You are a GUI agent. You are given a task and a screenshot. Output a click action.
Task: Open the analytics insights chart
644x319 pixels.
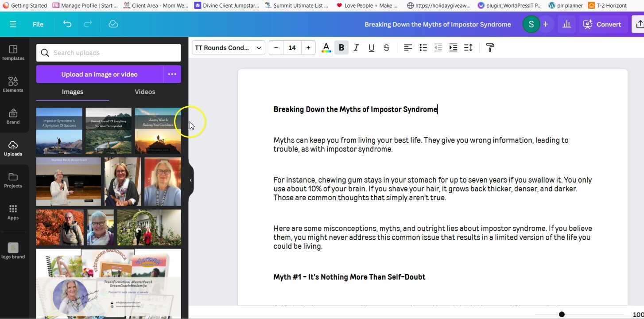pos(566,24)
